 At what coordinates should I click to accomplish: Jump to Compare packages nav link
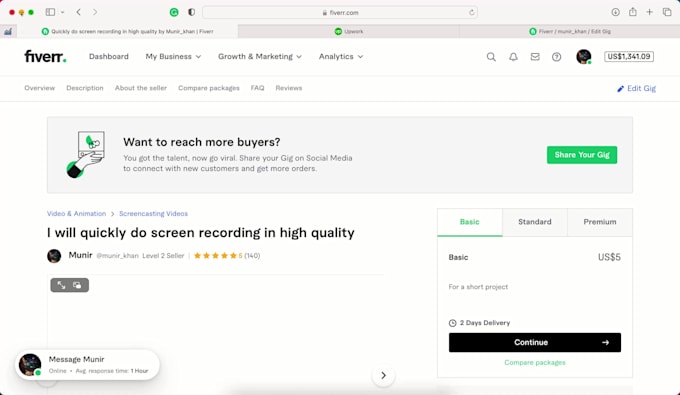click(x=209, y=88)
